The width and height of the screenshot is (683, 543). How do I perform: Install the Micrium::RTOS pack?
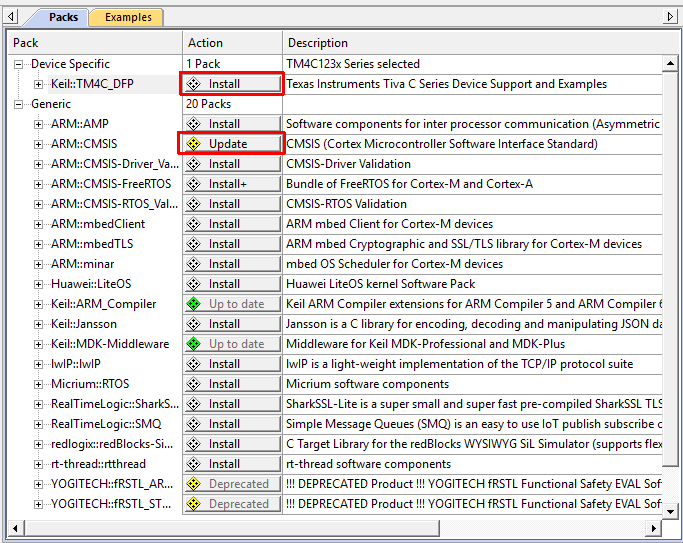233,384
